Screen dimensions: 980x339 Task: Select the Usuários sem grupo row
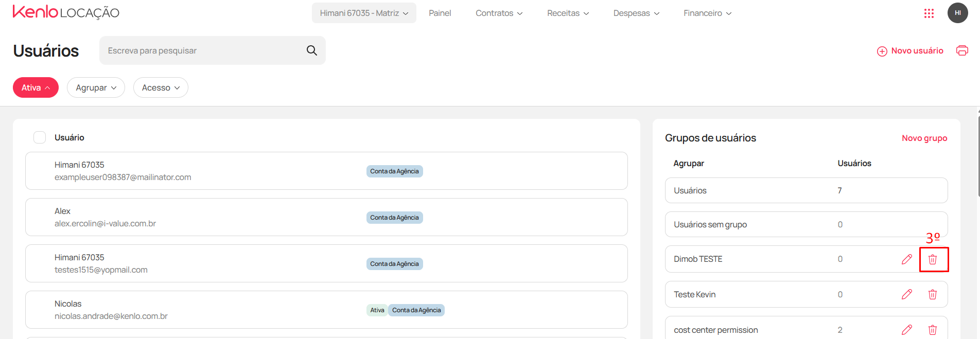[x=806, y=224]
